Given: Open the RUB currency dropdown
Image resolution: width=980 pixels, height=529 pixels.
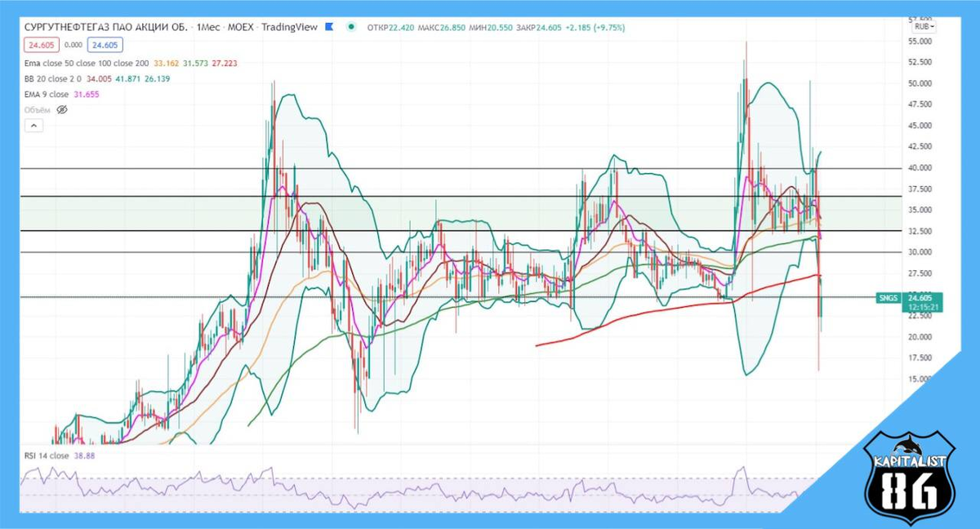Looking at the screenshot, I should coord(924,26).
